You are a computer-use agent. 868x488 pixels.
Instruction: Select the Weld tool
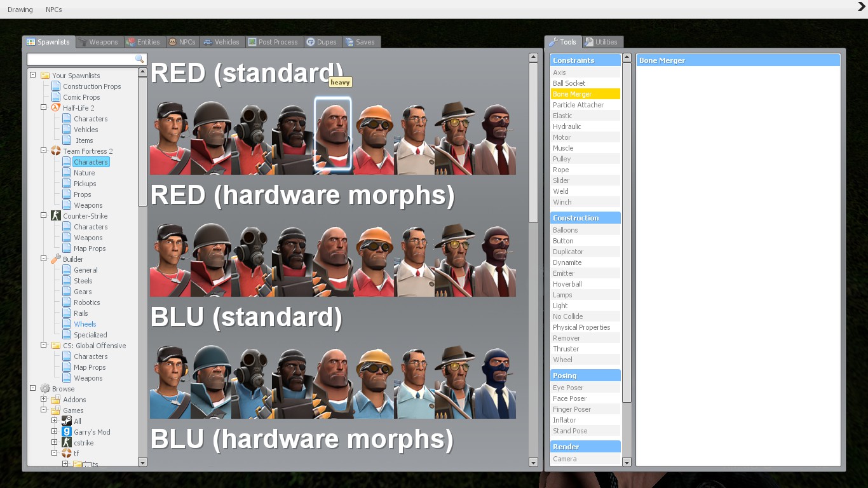coord(585,191)
